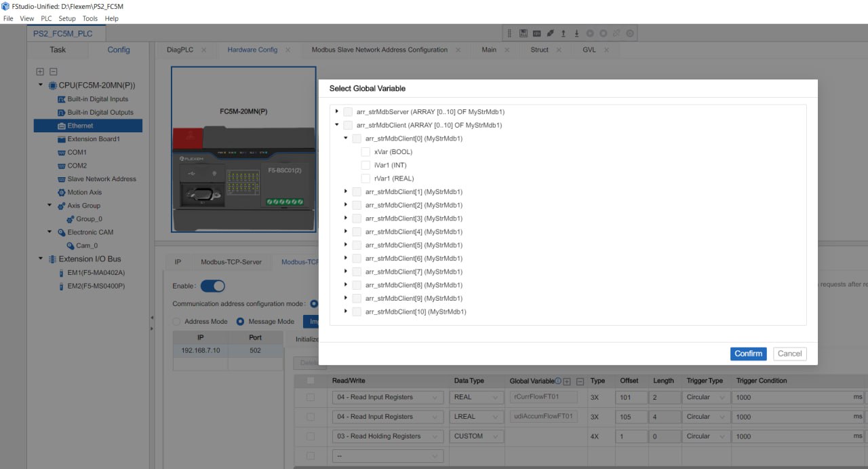Click the Cancel button

pos(790,354)
